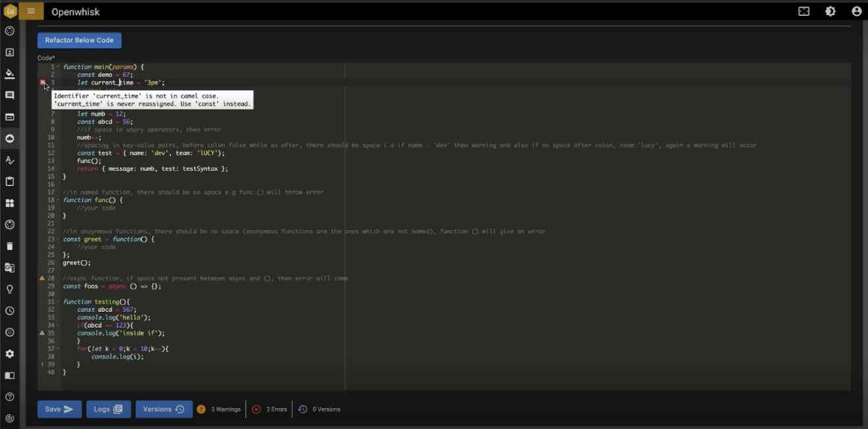Image resolution: width=868 pixels, height=429 pixels.
Task: Click the warning marker on line 28
Action: tap(42, 278)
